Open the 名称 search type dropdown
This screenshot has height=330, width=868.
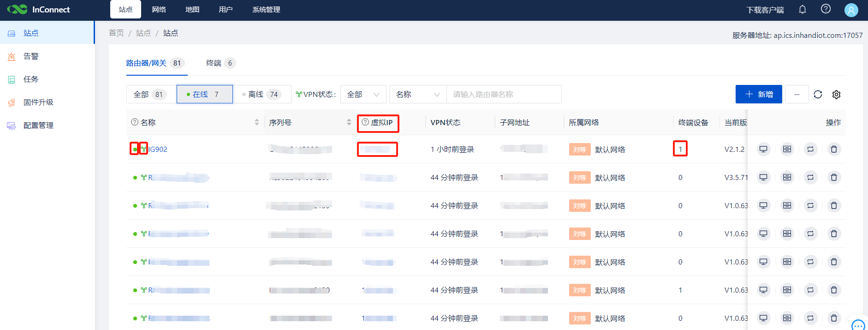[x=417, y=94]
